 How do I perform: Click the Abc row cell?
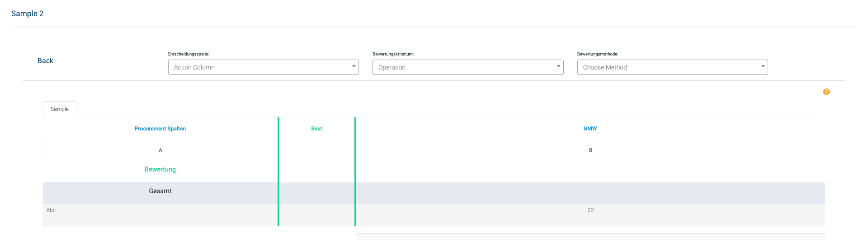tap(51, 210)
